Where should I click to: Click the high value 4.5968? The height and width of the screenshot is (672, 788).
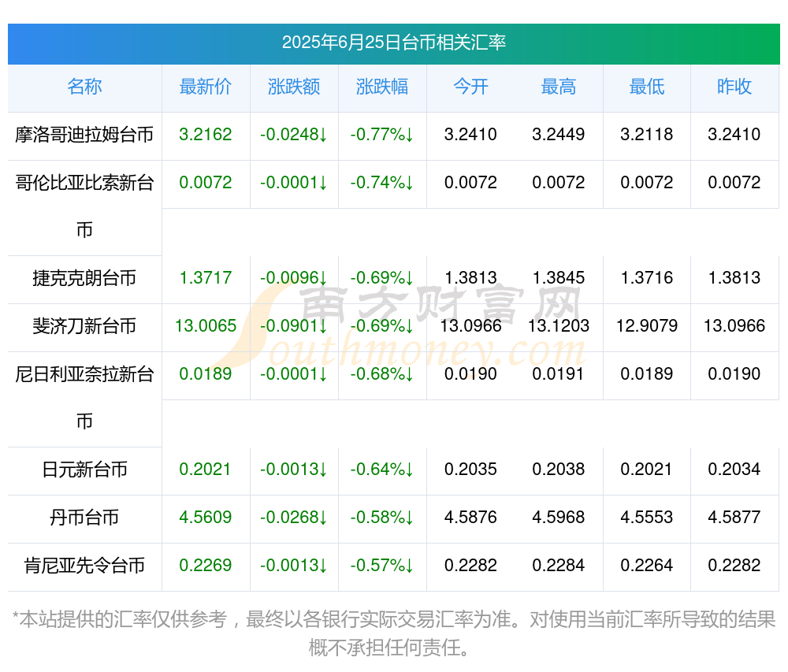[559, 518]
